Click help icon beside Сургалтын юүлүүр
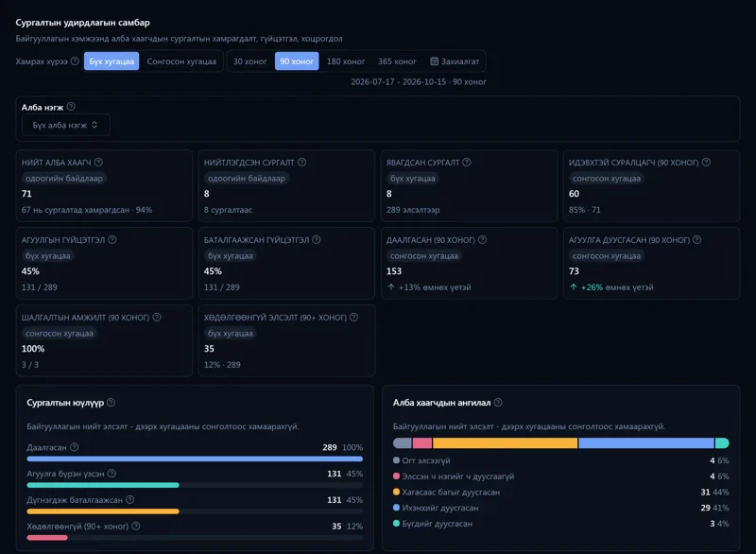 click(111, 402)
